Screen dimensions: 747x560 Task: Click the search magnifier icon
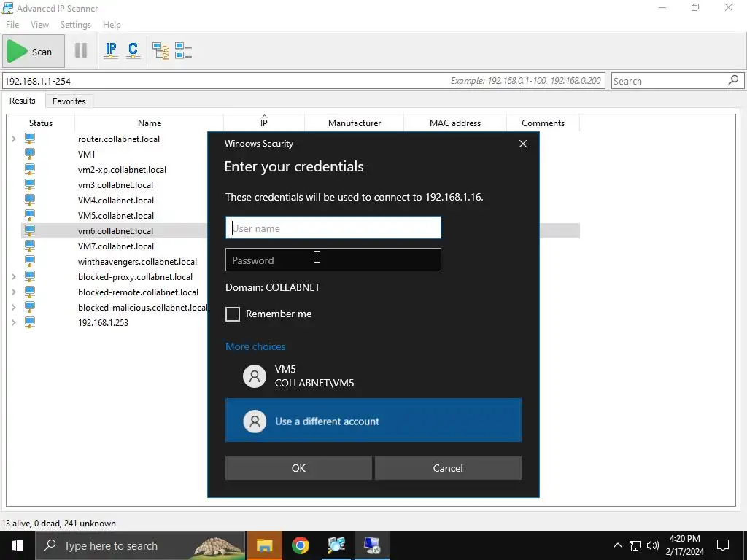point(734,80)
